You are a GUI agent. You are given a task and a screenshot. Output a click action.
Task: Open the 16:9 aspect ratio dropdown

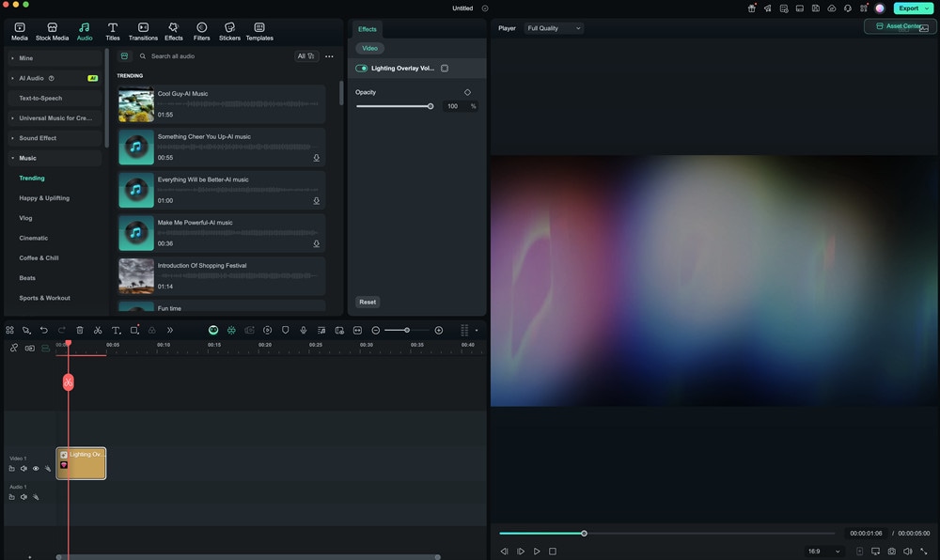(823, 551)
